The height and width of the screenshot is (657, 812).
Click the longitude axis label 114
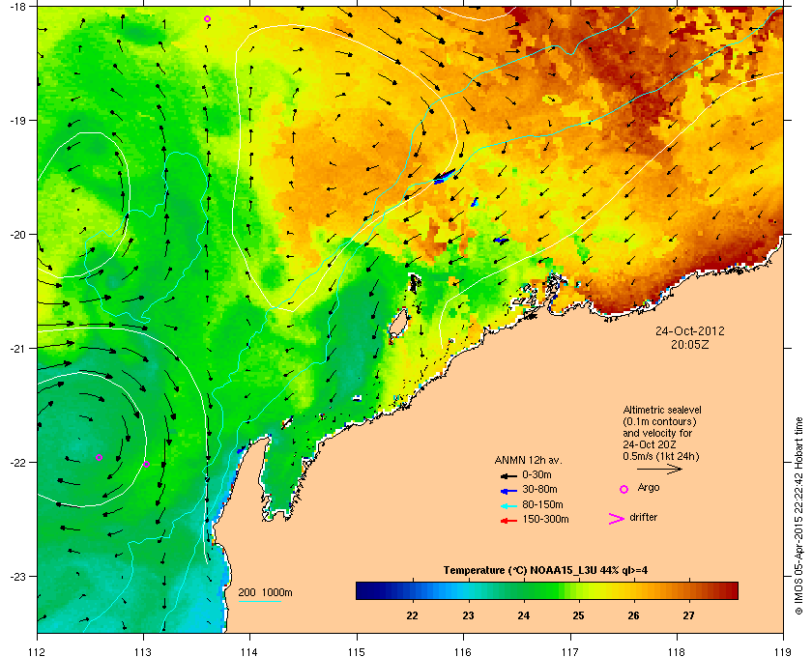249,651
